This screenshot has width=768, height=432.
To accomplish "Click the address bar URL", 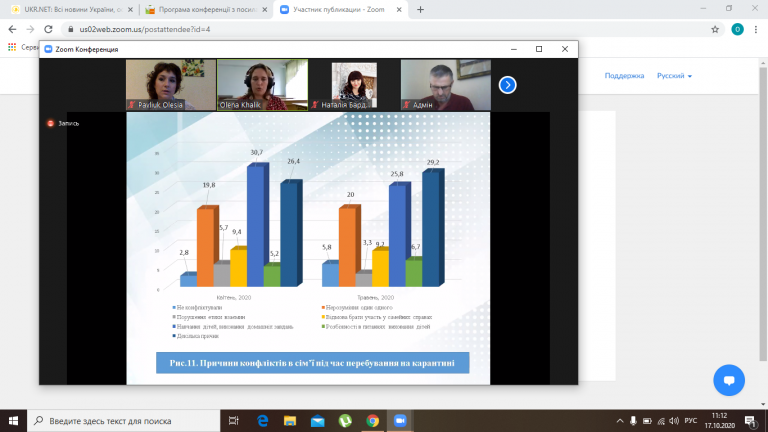I will click(x=145, y=29).
